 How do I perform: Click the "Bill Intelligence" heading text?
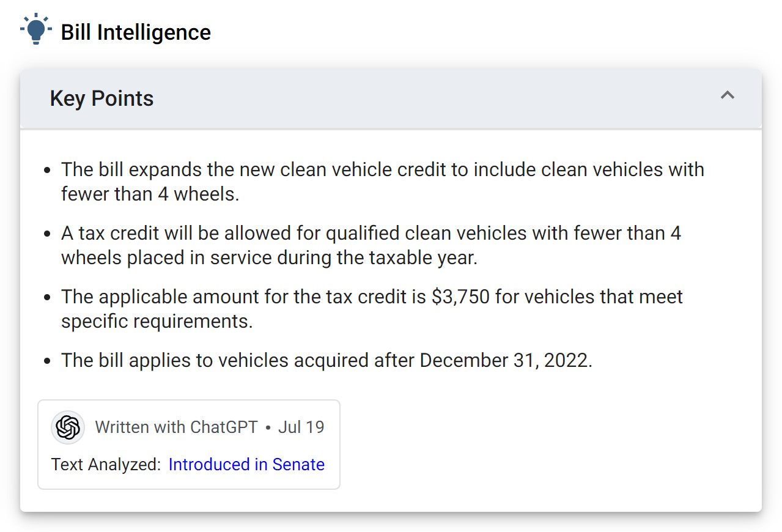pyautogui.click(x=136, y=32)
